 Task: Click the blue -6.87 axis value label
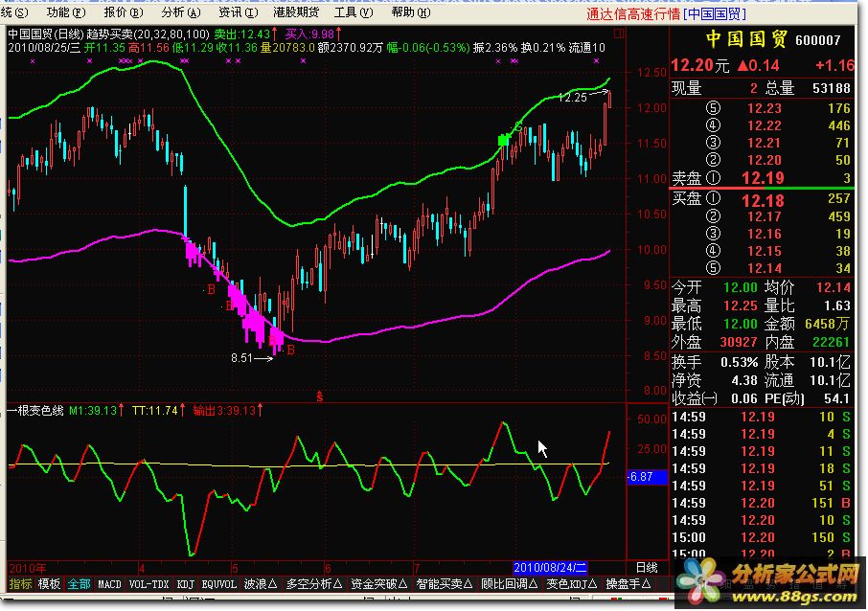coord(647,477)
